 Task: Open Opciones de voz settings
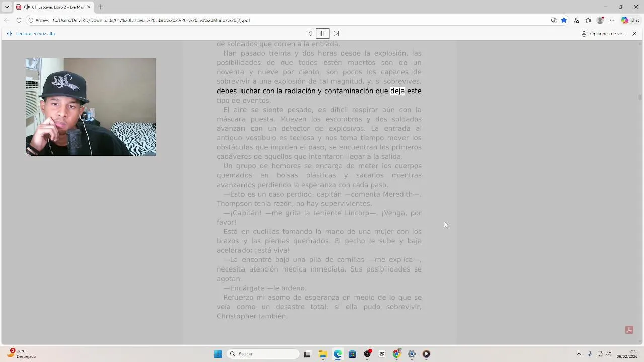603,34
